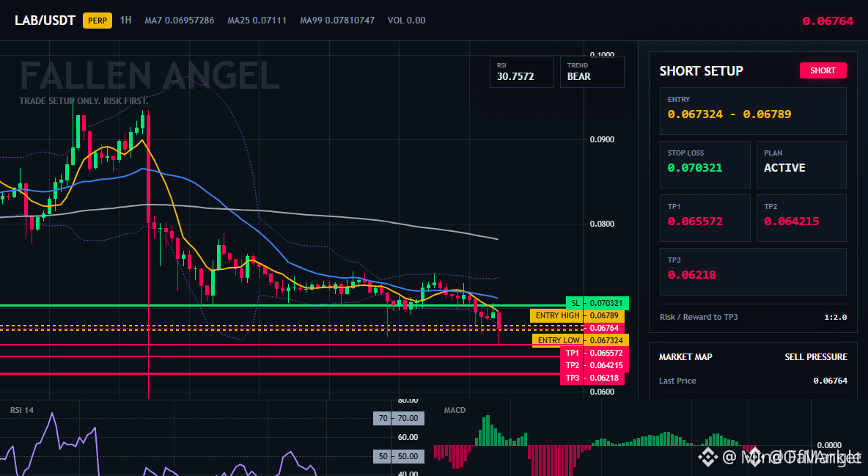
Task: Select the 1H timeframe label
Action: pos(125,20)
